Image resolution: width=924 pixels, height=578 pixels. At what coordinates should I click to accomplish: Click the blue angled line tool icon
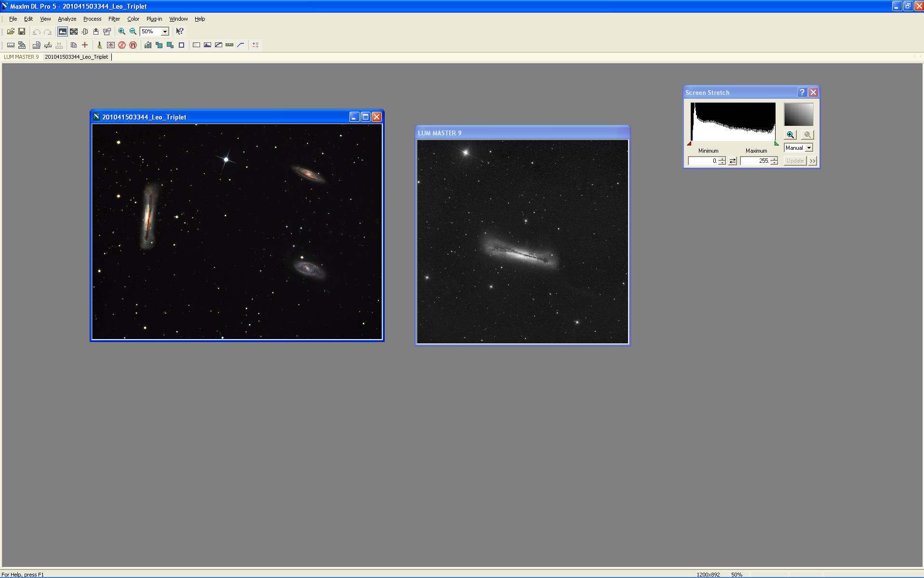pos(241,45)
